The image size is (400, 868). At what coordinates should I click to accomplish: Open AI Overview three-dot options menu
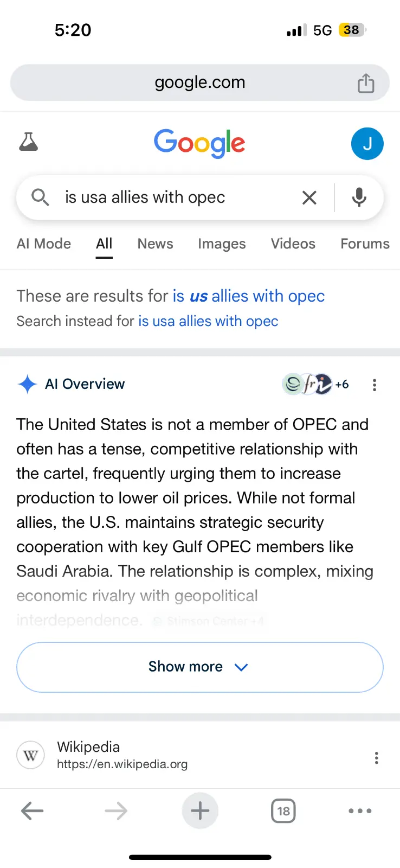click(374, 385)
